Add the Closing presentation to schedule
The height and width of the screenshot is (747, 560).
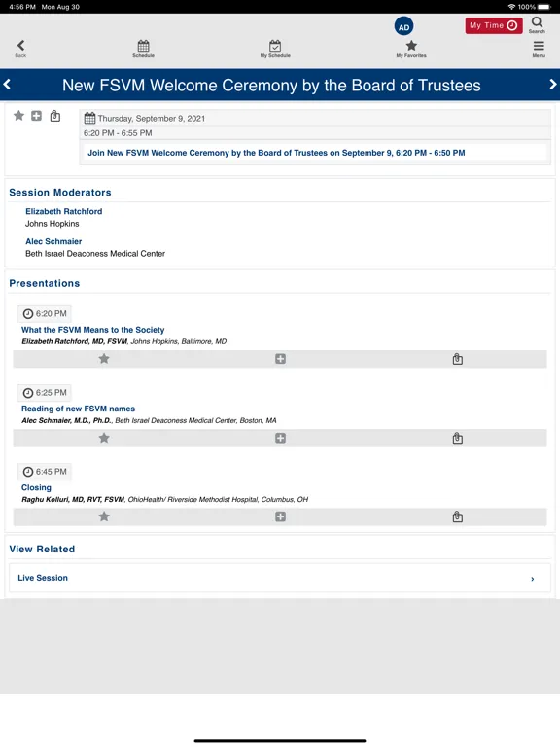pos(280,516)
